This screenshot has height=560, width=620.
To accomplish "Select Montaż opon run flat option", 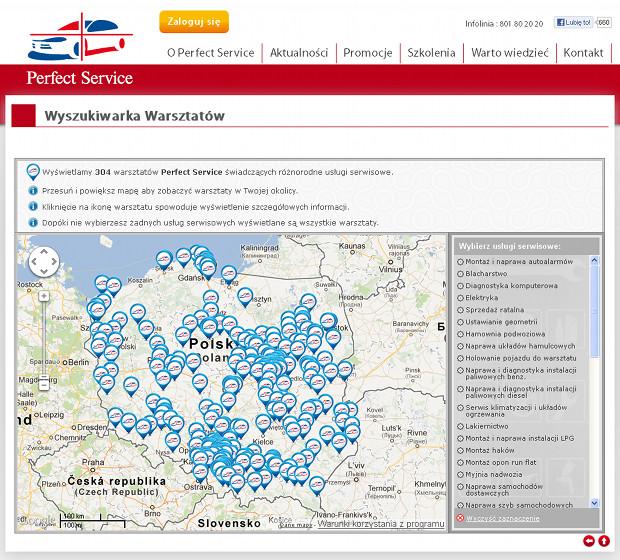I will point(497,462).
